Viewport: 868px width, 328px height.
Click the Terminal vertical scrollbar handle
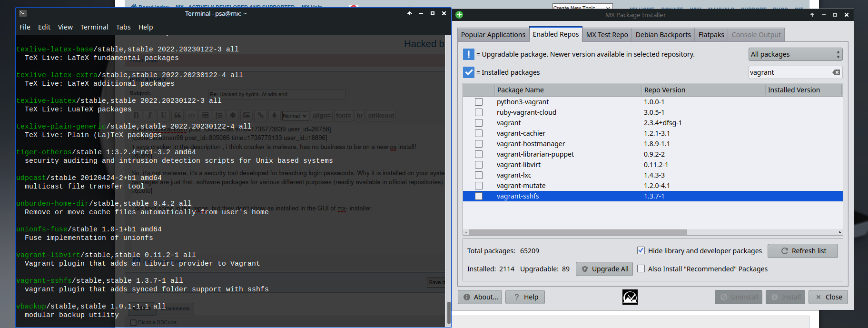click(449, 313)
